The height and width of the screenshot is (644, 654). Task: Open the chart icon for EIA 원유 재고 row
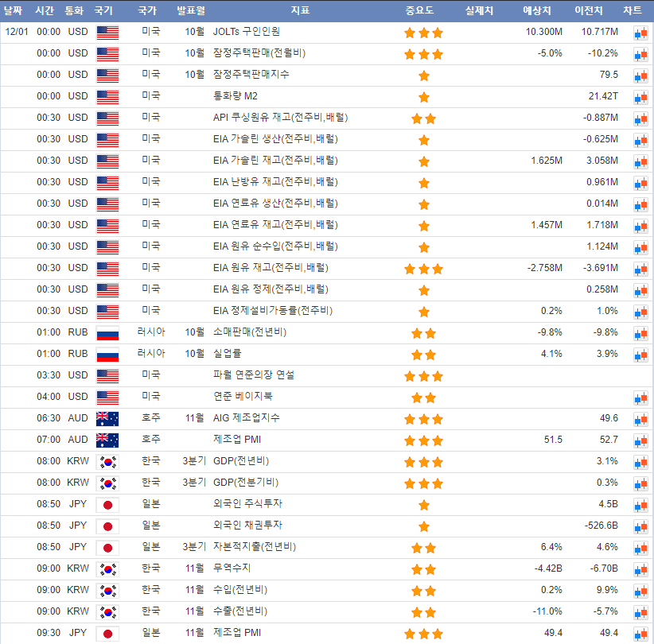[640, 268]
